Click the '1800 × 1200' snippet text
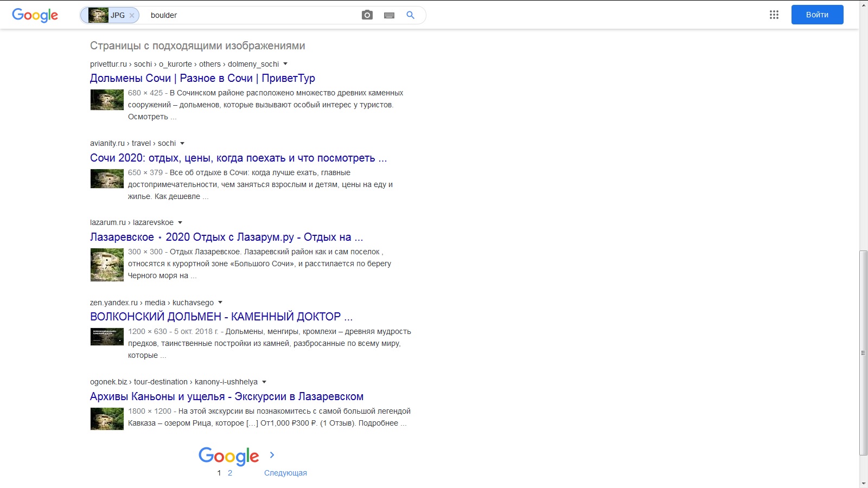The height and width of the screenshot is (488, 868). click(x=150, y=411)
